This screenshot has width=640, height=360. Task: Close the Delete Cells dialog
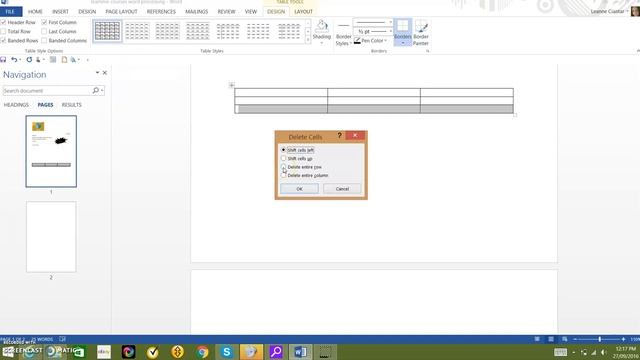tap(355, 136)
